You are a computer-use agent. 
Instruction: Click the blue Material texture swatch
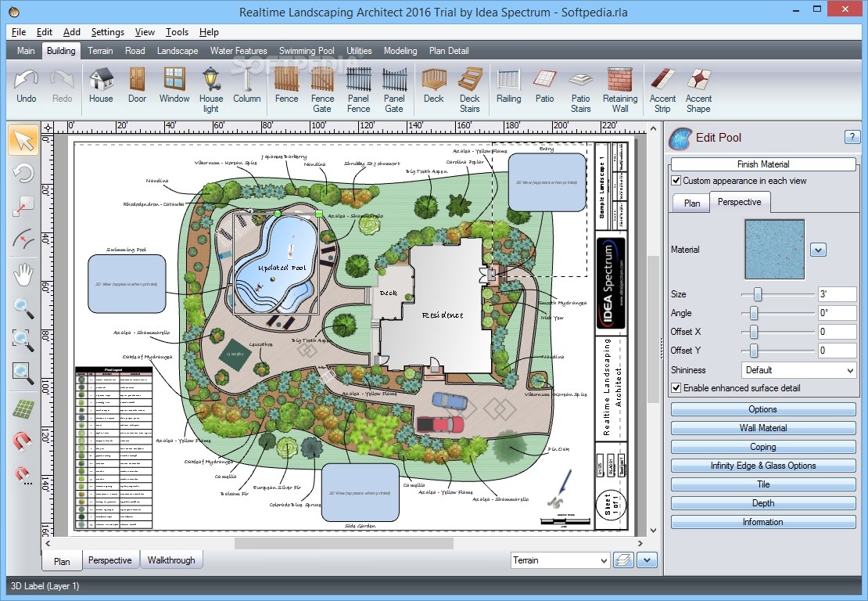(x=774, y=250)
